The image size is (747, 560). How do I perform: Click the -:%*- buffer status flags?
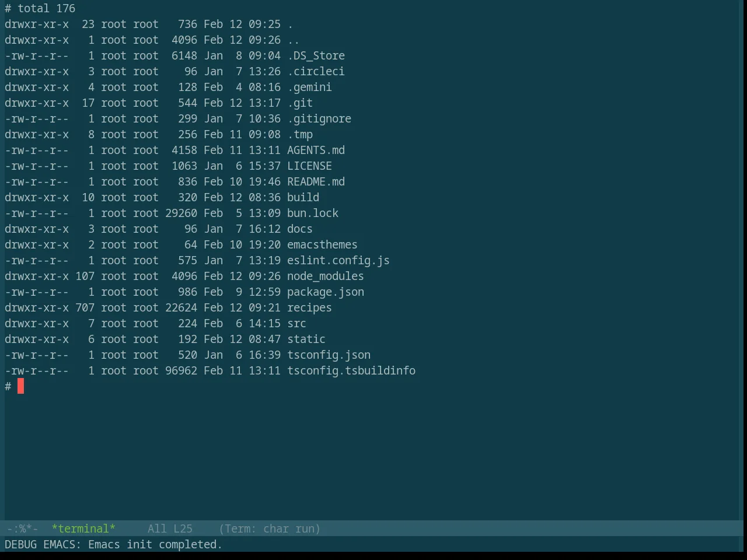(x=23, y=528)
